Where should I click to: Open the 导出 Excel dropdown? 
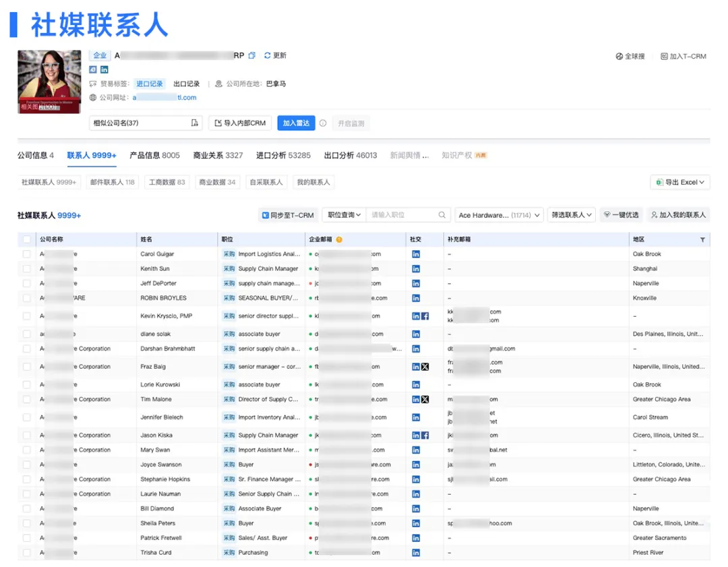pyautogui.click(x=680, y=183)
